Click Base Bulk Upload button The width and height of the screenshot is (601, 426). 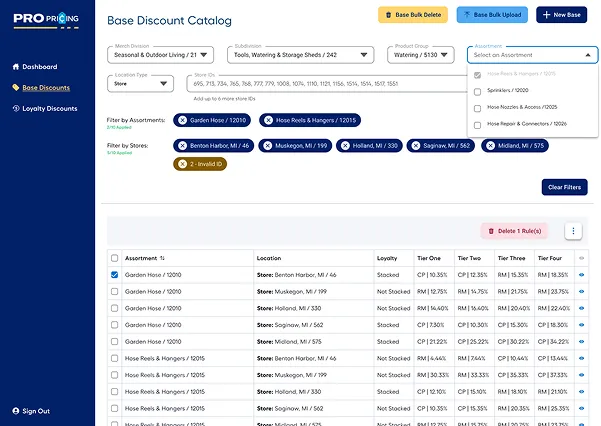tap(492, 15)
